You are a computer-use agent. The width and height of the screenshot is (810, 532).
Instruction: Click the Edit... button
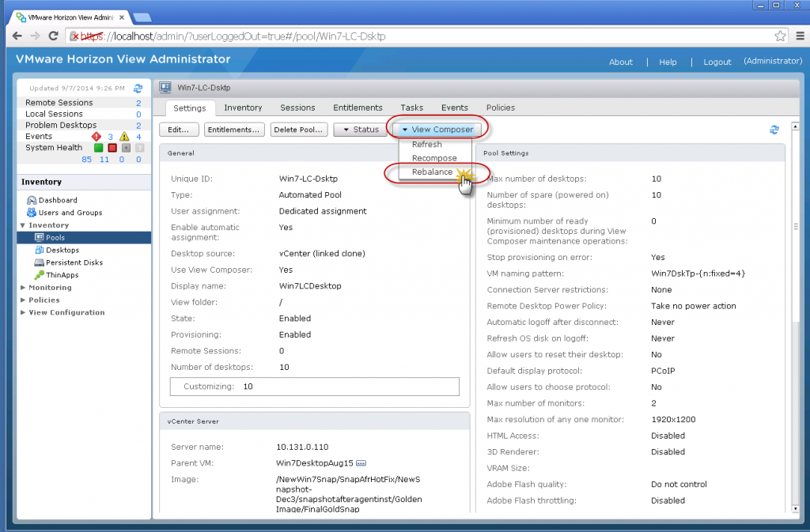pyautogui.click(x=178, y=130)
